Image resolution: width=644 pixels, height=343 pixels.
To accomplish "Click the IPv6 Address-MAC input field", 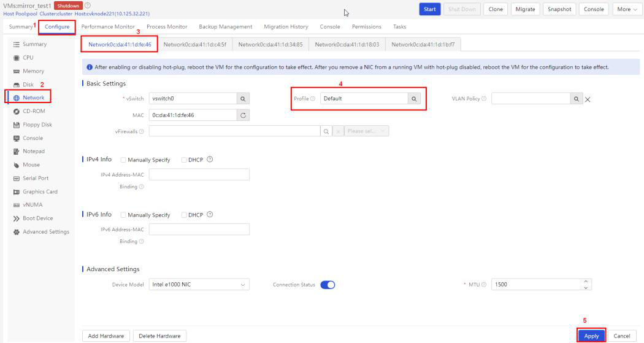I will pyautogui.click(x=199, y=229).
